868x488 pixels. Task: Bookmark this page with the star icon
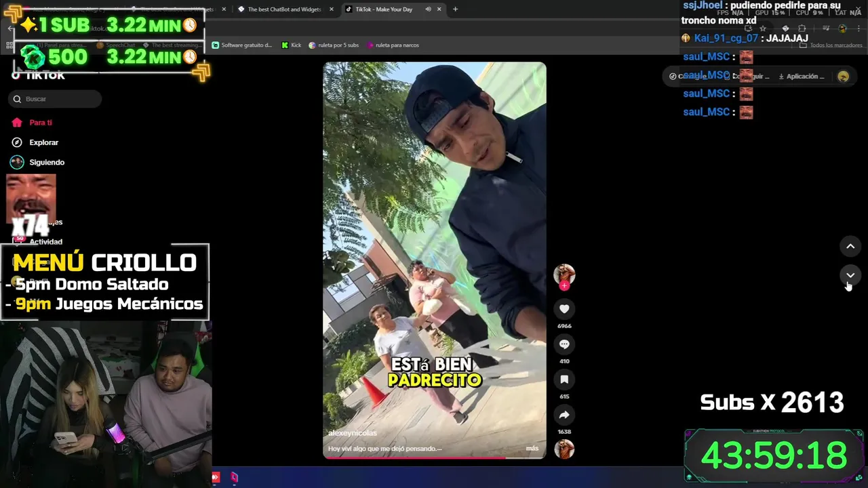click(763, 28)
